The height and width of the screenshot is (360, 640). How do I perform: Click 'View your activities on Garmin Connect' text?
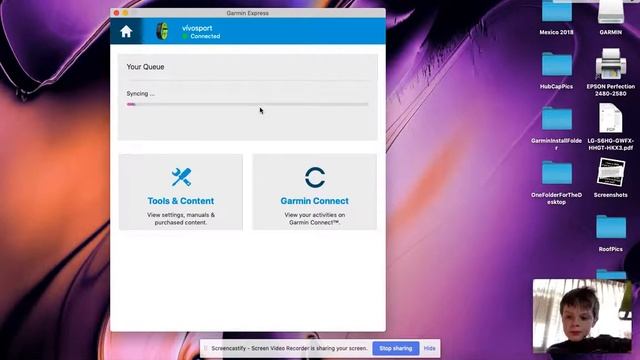(x=315, y=218)
